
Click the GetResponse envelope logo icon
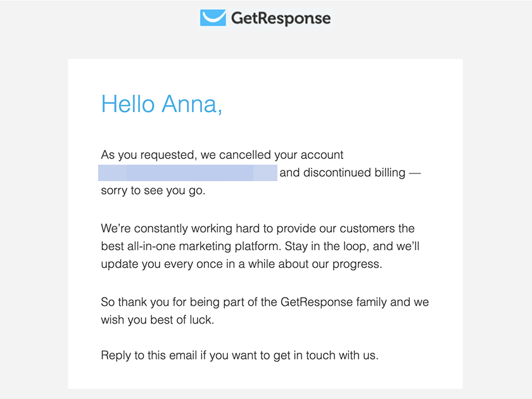point(213,18)
